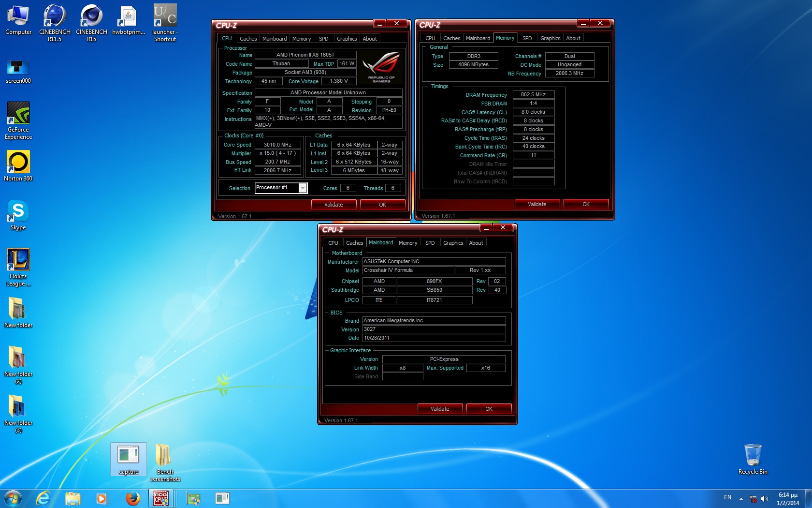The width and height of the screenshot is (812, 508).
Task: Select the capture app taskbar button
Action: click(222, 498)
